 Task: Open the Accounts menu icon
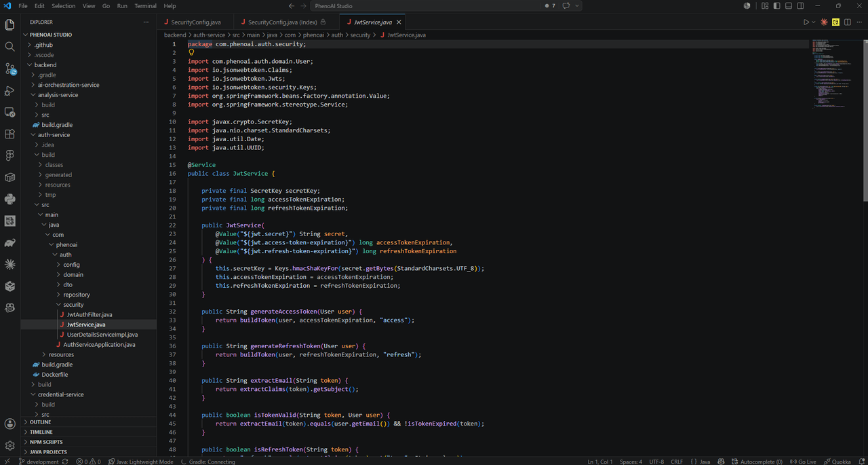[10, 424]
